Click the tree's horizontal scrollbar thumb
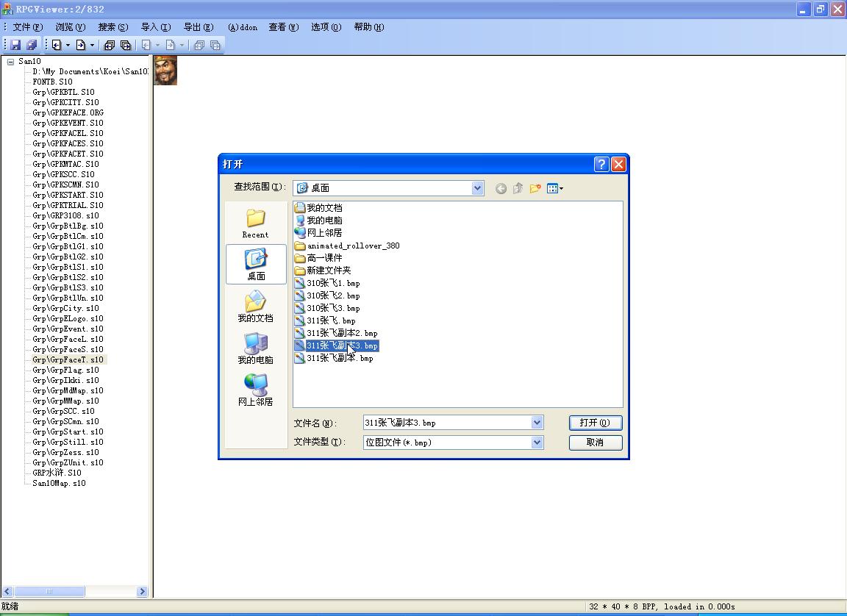This screenshot has height=616, width=847. point(49,591)
